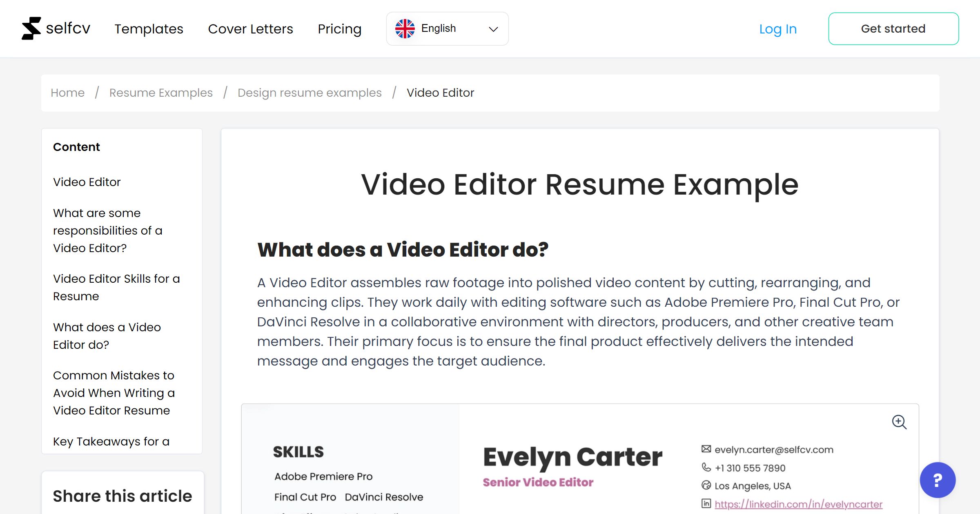The height and width of the screenshot is (514, 980).
Task: Click the Final Cut Pro skill
Action: point(305,497)
